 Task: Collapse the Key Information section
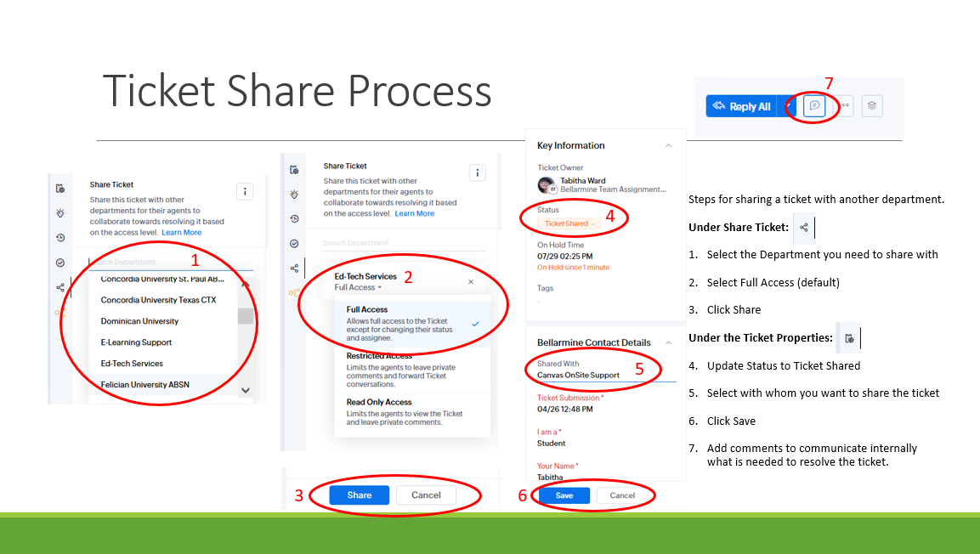click(x=666, y=146)
